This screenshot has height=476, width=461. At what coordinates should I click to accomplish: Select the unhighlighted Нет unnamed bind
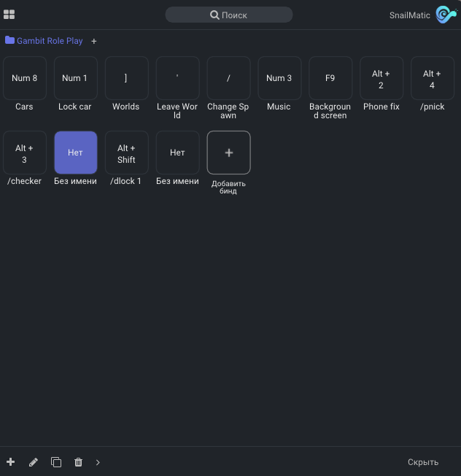(x=177, y=153)
